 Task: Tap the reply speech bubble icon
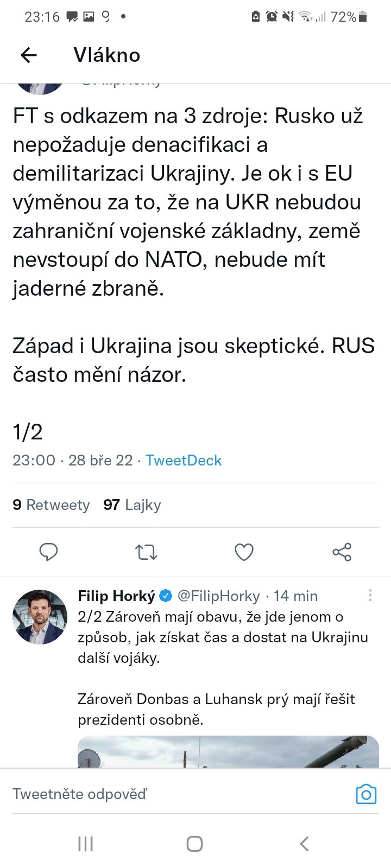tap(49, 552)
